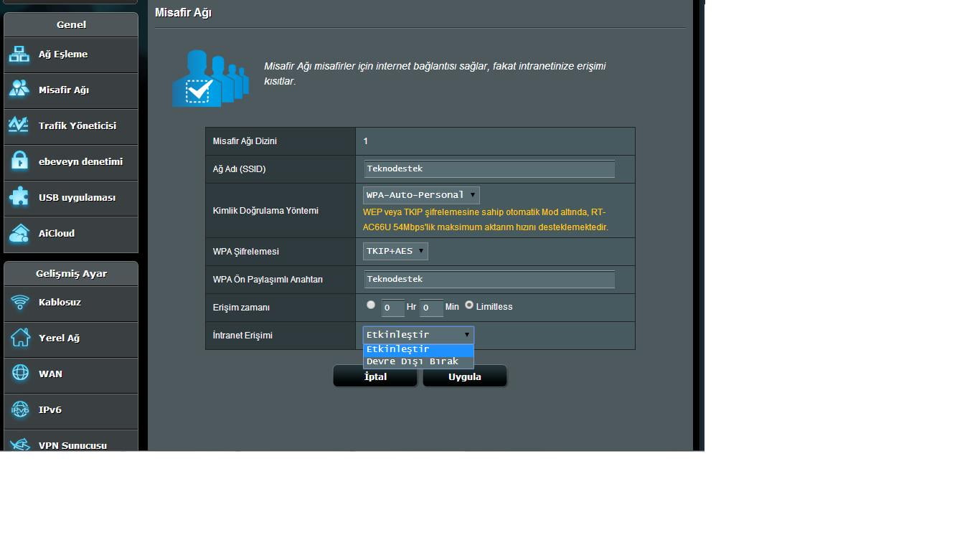Click the USB uygulaması puzzle icon
The image size is (980, 555).
point(19,197)
